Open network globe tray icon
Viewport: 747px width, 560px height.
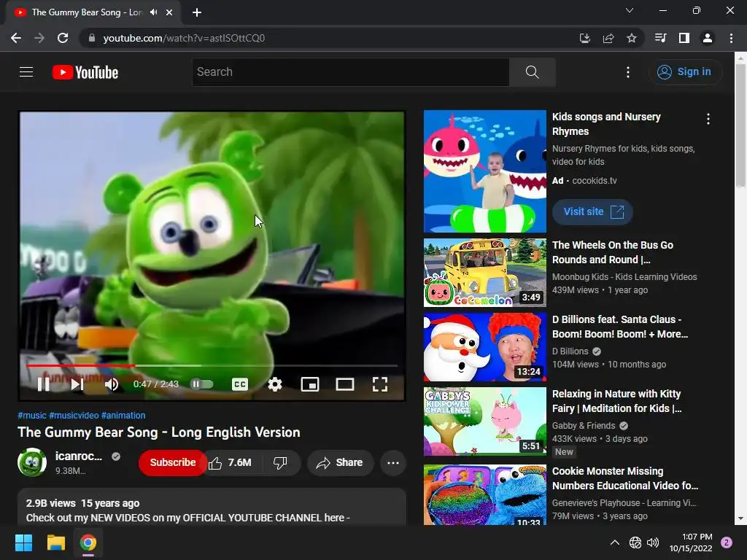[635, 542]
